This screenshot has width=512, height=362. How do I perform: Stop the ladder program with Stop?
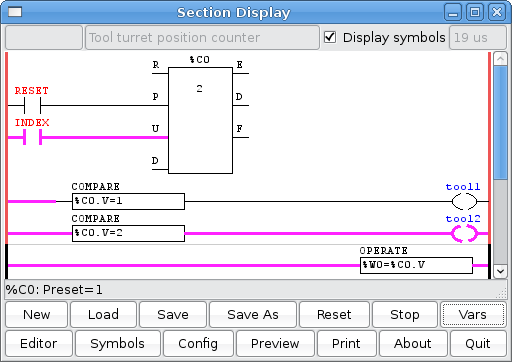point(405,314)
